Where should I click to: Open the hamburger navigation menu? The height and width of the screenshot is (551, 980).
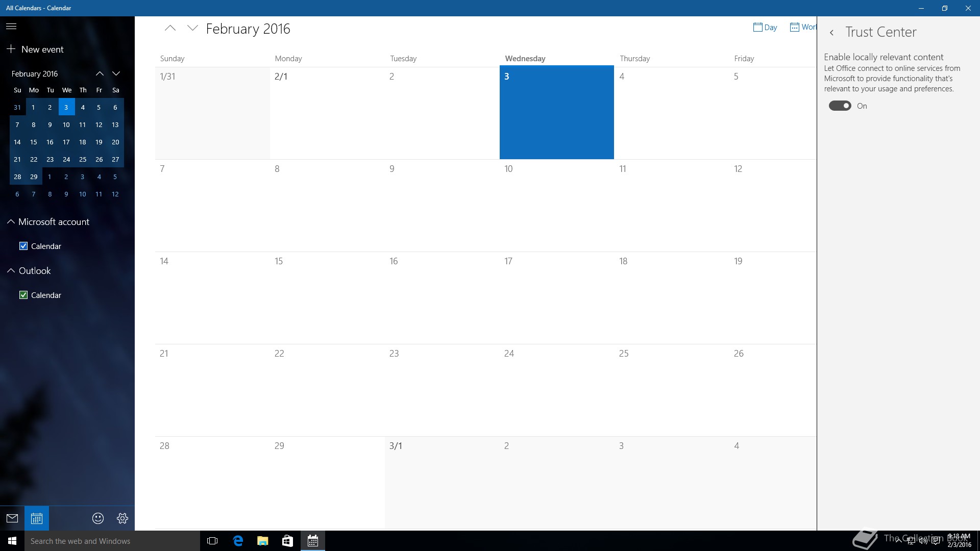tap(11, 26)
